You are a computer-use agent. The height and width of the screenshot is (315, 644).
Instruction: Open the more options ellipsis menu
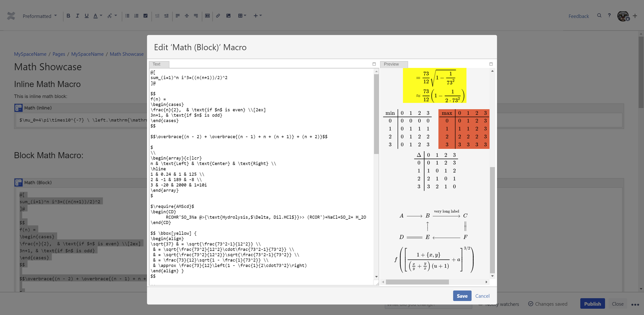pyautogui.click(x=635, y=304)
